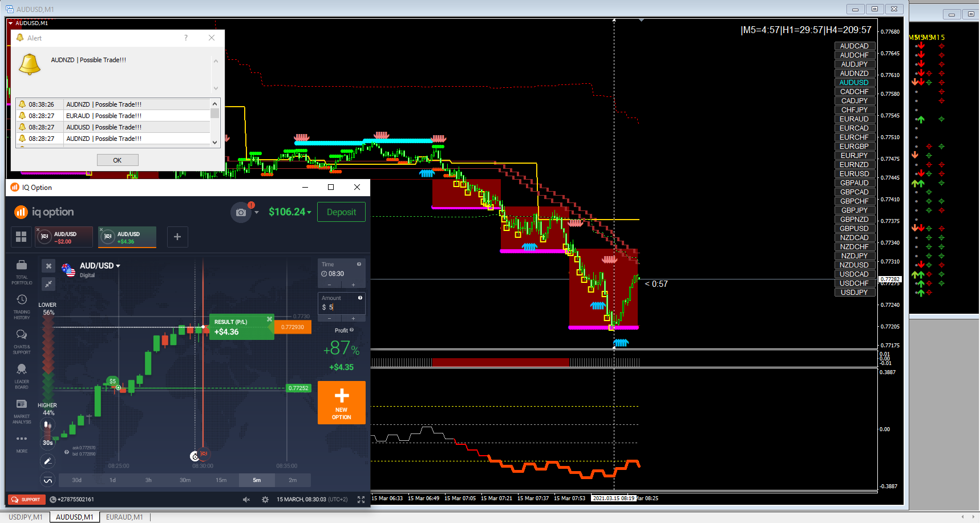
Task: Open the 30s candle interval selector
Action: point(48,443)
